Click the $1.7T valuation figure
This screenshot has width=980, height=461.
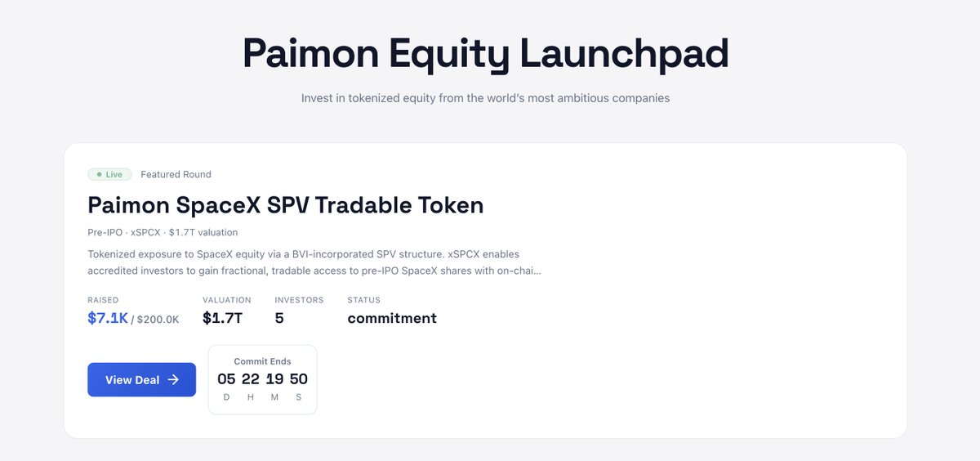pyautogui.click(x=222, y=318)
